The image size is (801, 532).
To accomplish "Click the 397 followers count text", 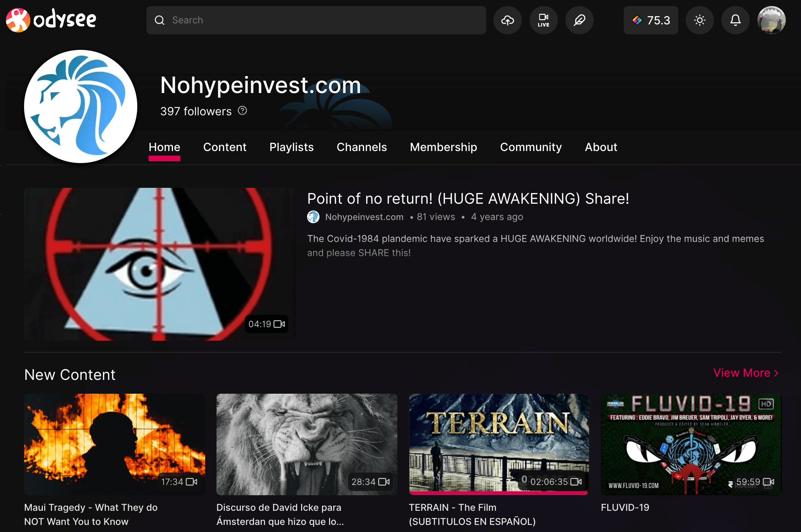I will pos(196,111).
